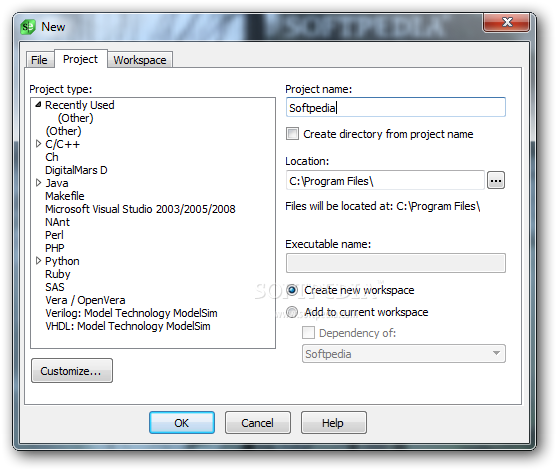Select the Project tab
Viewport: 557px width, 471px height.
(x=80, y=59)
